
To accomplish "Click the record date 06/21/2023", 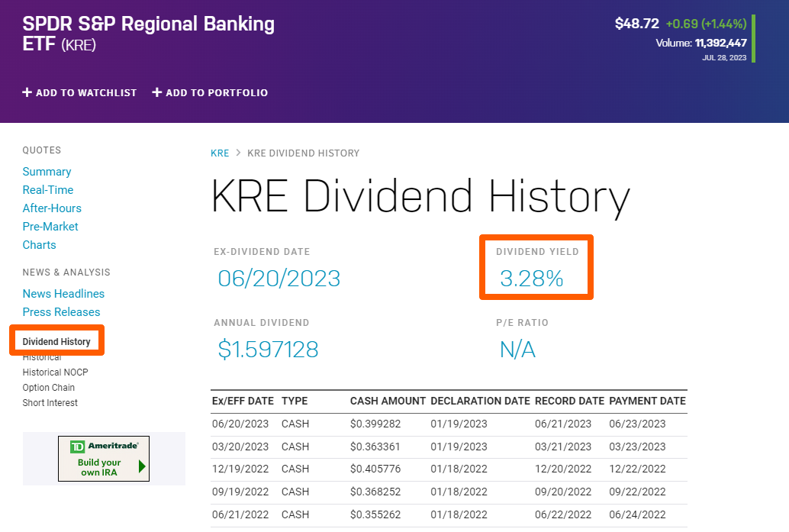I will (x=563, y=424).
